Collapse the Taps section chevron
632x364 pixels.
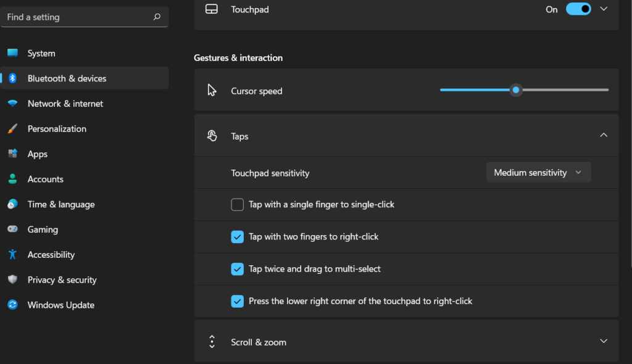[x=604, y=135]
